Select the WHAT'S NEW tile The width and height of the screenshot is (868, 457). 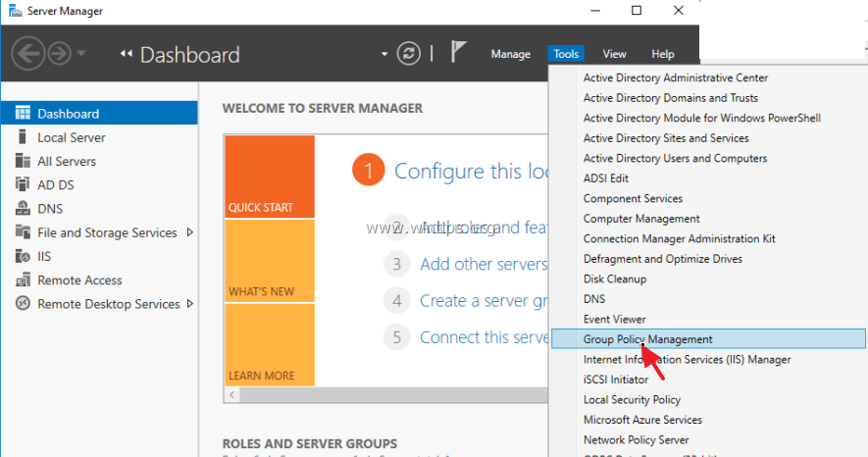[x=270, y=261]
